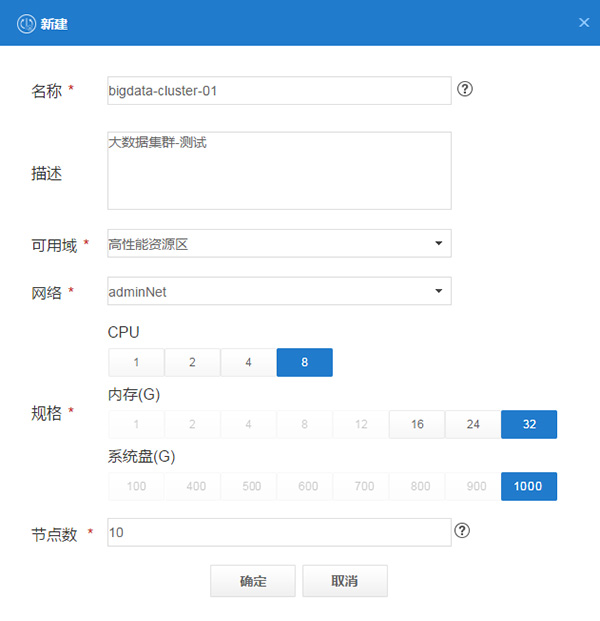The image size is (600, 621).
Task: Set memory to 16 G
Action: click(x=417, y=424)
